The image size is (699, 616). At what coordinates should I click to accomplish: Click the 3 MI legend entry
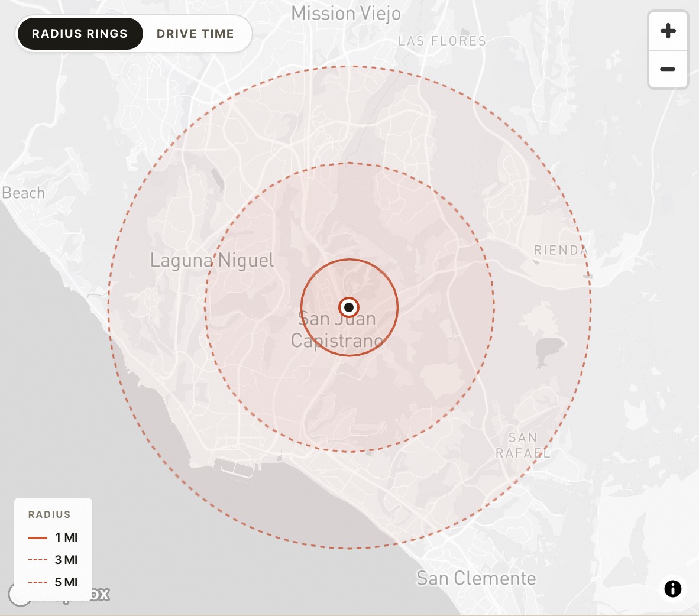pyautogui.click(x=53, y=559)
